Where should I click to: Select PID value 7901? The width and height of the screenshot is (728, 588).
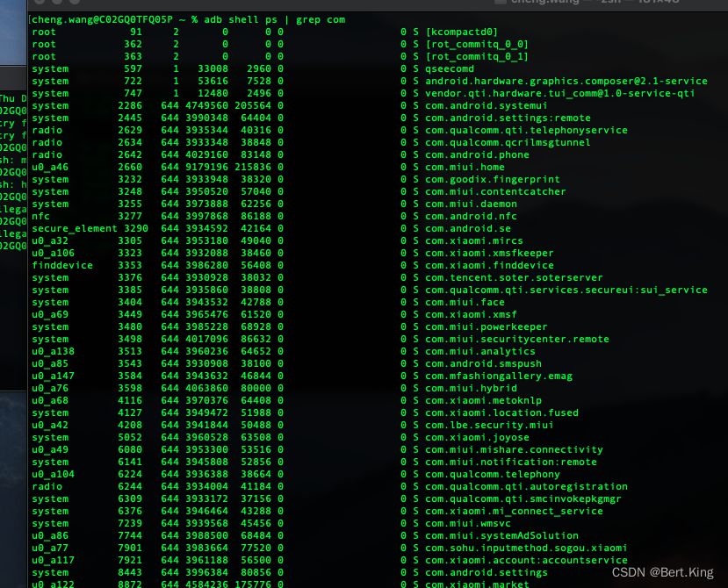click(130, 549)
